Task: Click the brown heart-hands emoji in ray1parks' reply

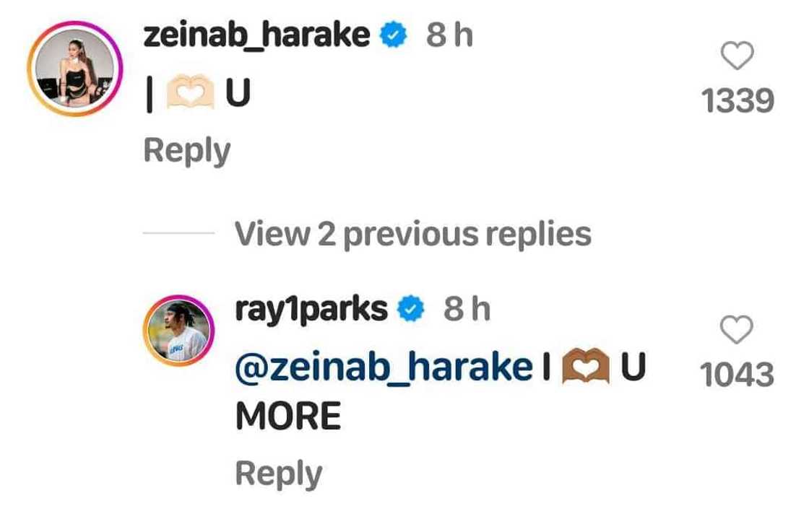Action: pos(587,367)
